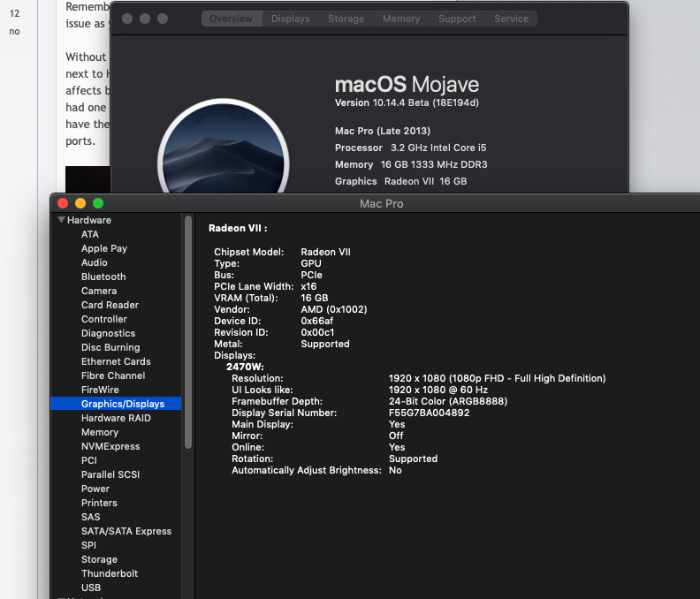
Task: Open the SATA/SATA Express entry
Action: (x=126, y=531)
